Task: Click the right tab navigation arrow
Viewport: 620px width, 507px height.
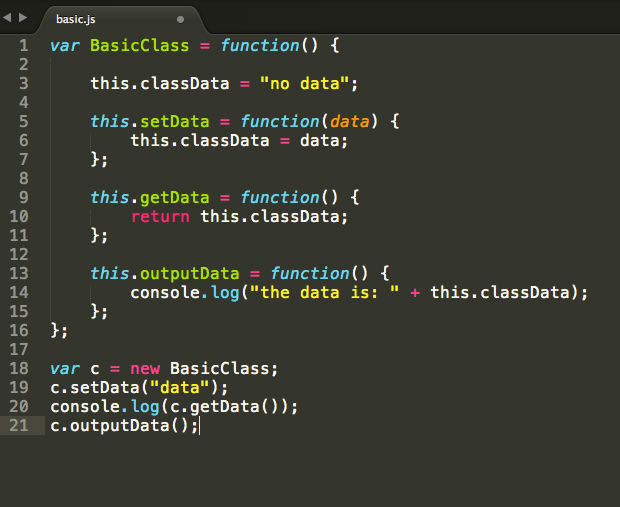Action: coord(23,17)
